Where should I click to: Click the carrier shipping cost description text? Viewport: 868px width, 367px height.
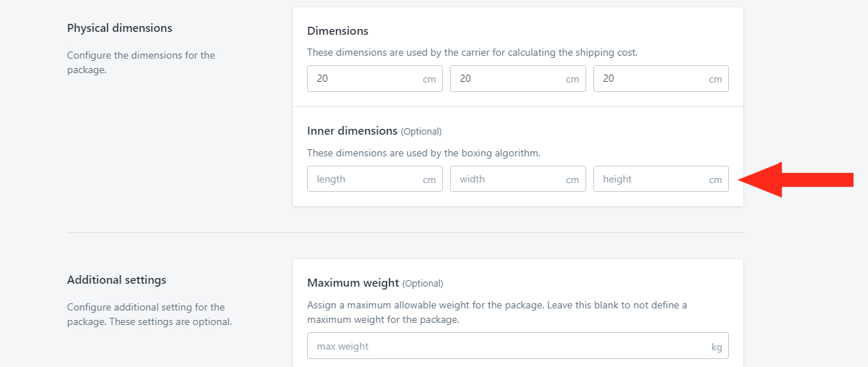pos(472,53)
